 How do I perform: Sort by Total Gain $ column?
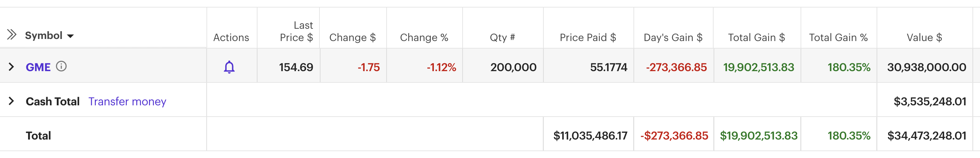point(756,38)
